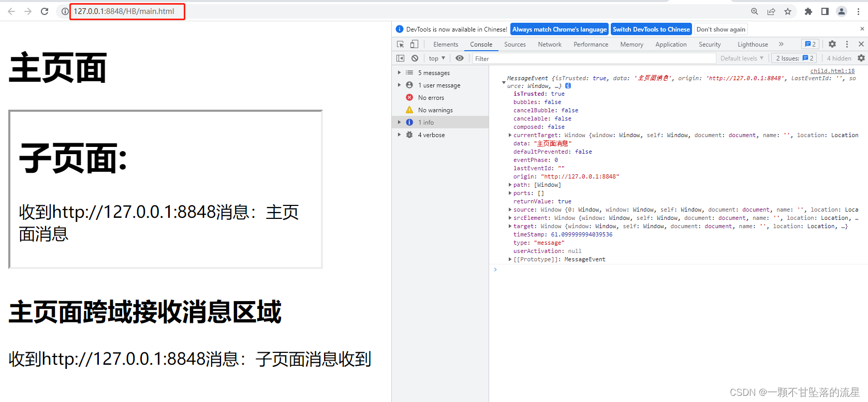Toggle the browser side panel icon
868x402 pixels.
pos(825,11)
